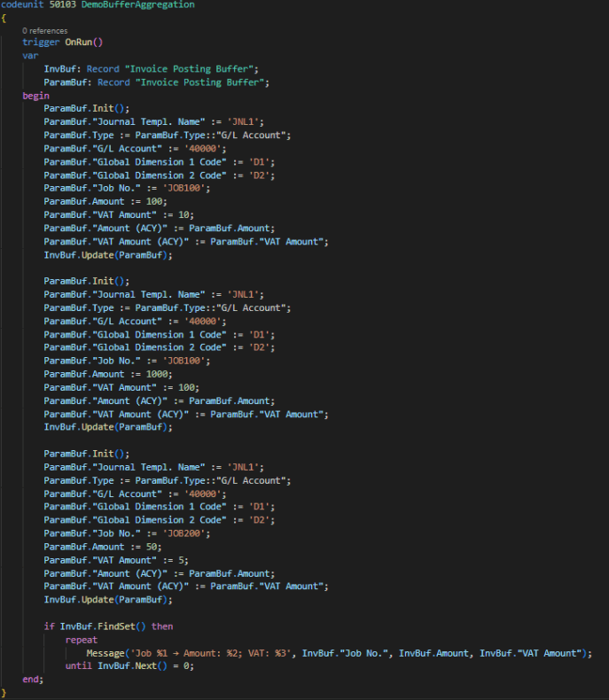The width and height of the screenshot is (609, 700).
Task: Click the InvBuf variable declaration
Action: point(151,69)
